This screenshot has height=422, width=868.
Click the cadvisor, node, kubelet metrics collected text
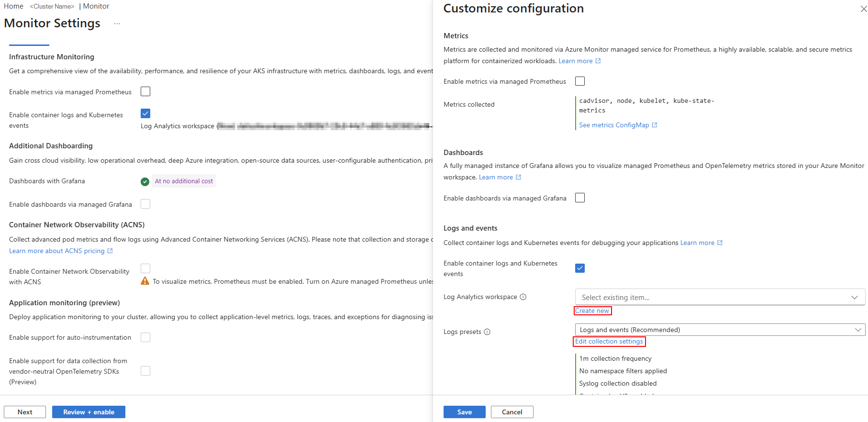[x=646, y=105]
